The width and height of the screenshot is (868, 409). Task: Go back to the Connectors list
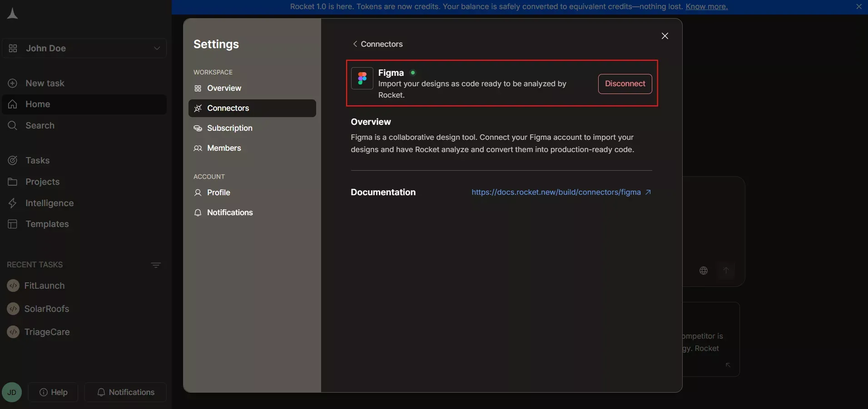tap(377, 44)
